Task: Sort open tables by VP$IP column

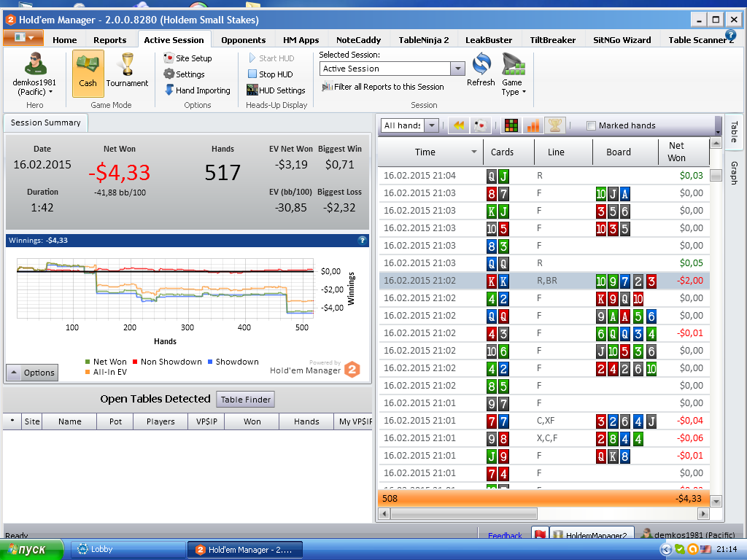Action: coord(206,421)
